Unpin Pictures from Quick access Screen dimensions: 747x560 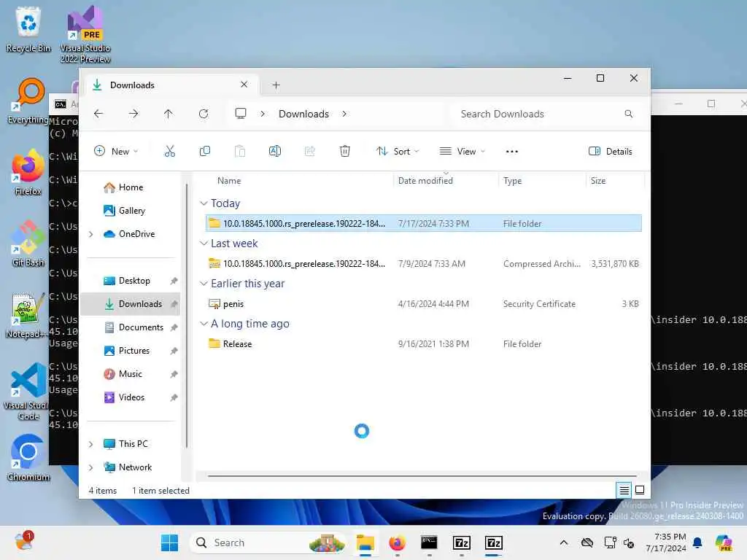click(x=174, y=351)
